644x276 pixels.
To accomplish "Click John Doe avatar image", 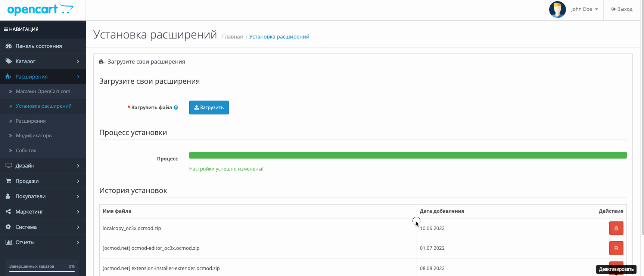I will (557, 9).
